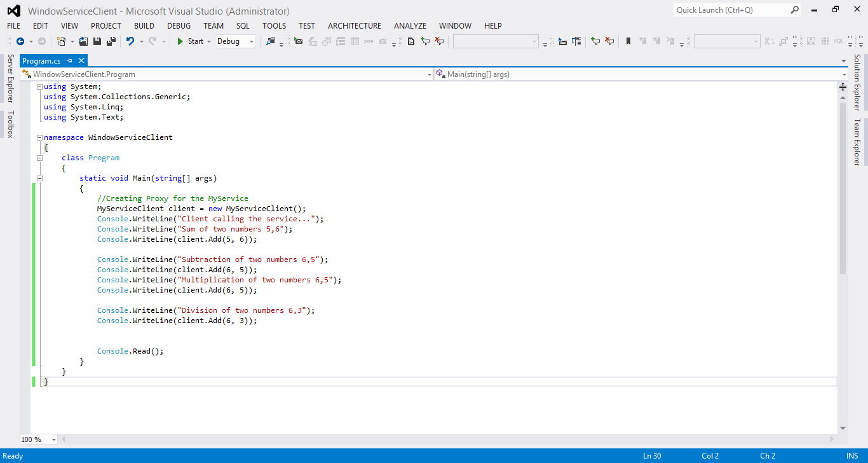Collapse the Main method block
Viewport: 868px width, 463px height.
(39, 178)
